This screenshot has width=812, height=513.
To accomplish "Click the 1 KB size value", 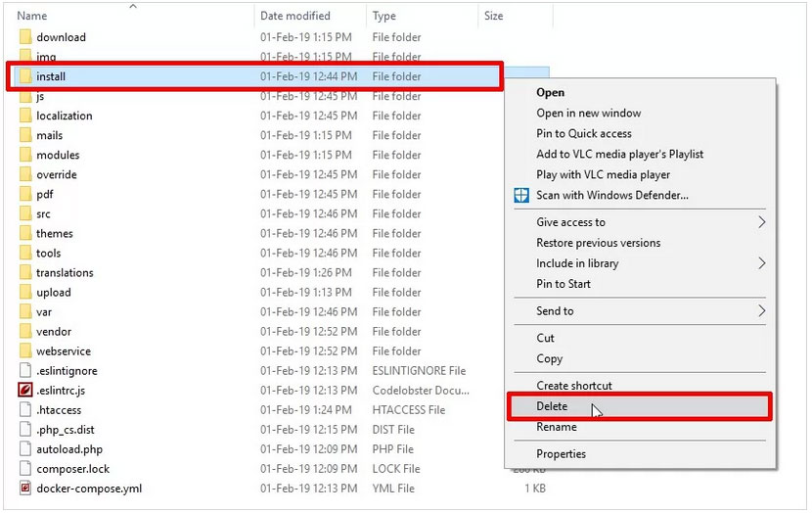I will (535, 489).
